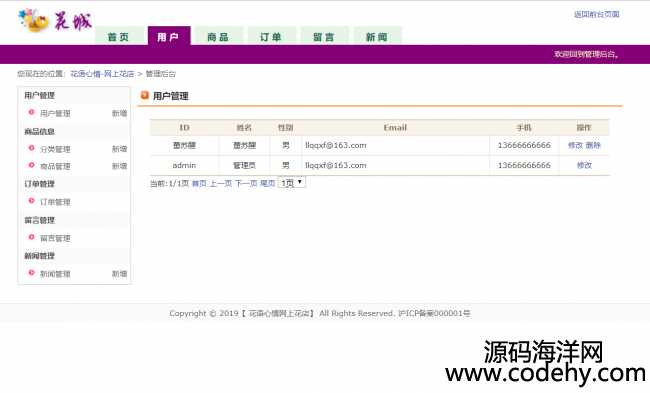
Task: Open the page number dropdown (1页)
Action: click(292, 182)
